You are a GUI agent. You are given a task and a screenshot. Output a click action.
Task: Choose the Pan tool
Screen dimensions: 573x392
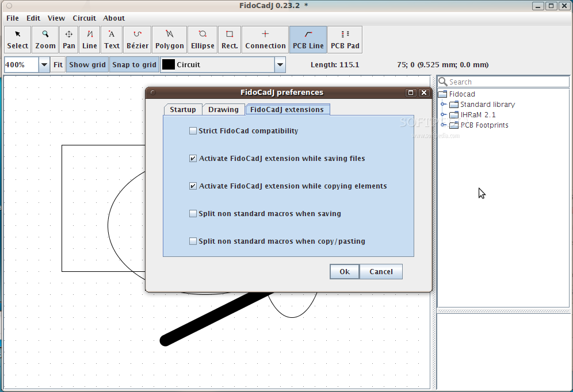coord(68,40)
